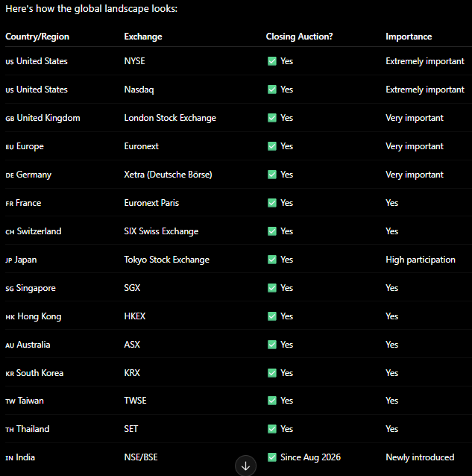Click Extremely important in the NYSE row
Image resolution: width=472 pixels, height=476 pixels.
(425, 61)
